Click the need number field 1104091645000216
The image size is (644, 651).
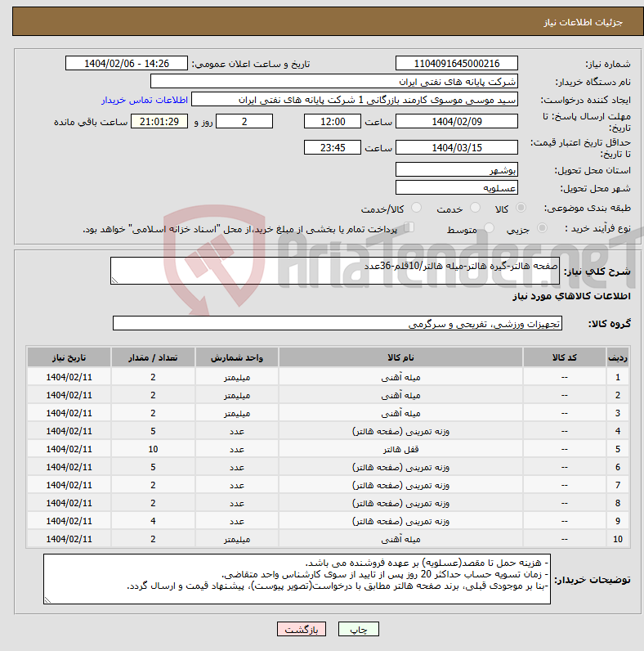pyautogui.click(x=457, y=64)
